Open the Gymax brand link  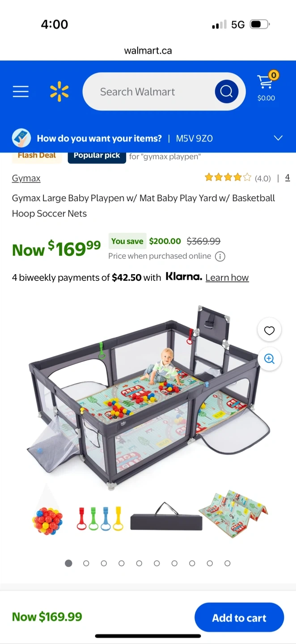[x=26, y=178]
